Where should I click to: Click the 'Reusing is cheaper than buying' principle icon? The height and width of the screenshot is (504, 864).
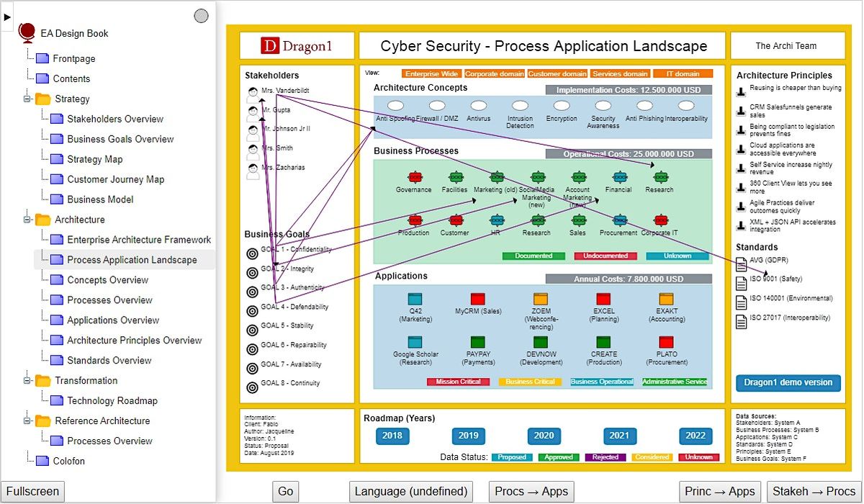(x=742, y=90)
